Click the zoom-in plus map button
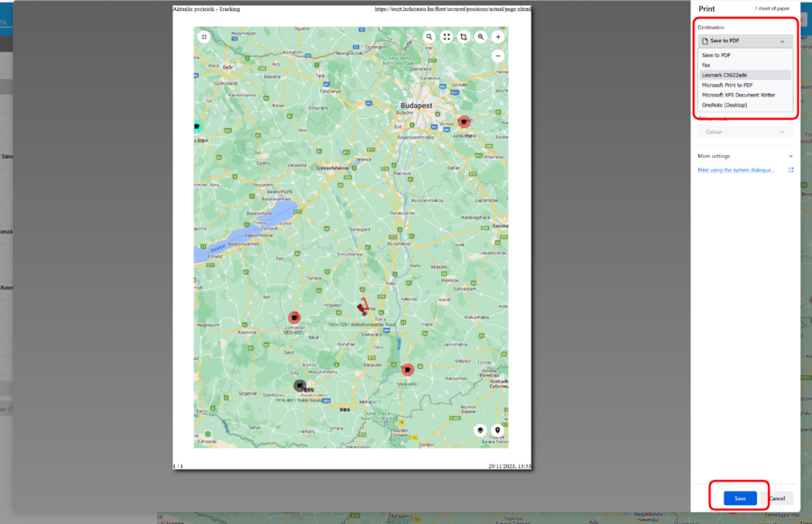Image resolution: width=812 pixels, height=524 pixels. [497, 37]
